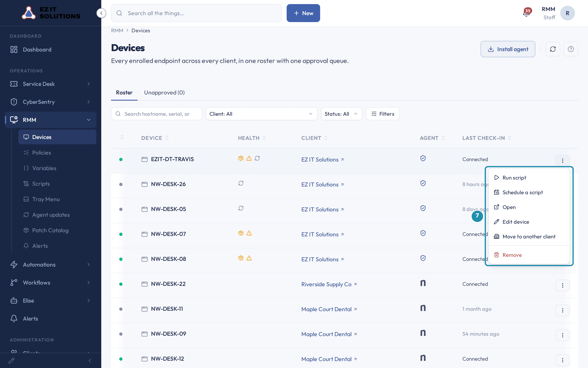The height and width of the screenshot is (368, 588).
Task: Open row actions for NW-DESK-22
Action: (562, 285)
